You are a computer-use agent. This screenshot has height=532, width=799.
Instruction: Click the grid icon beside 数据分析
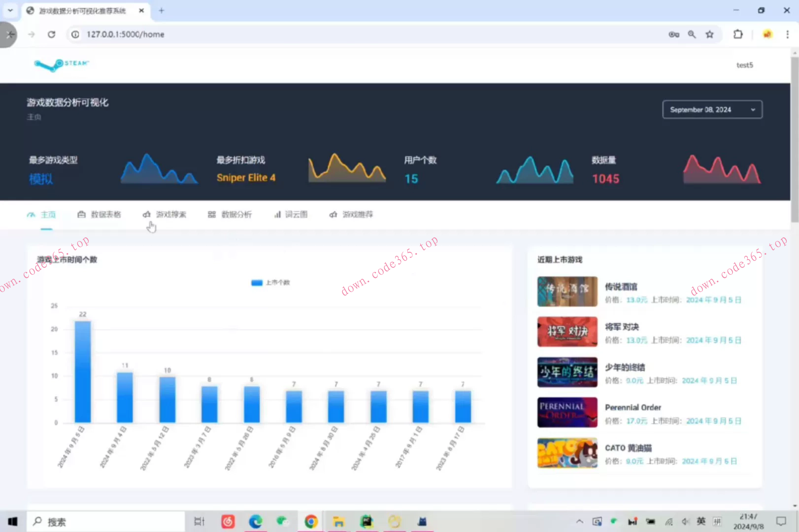212,215
